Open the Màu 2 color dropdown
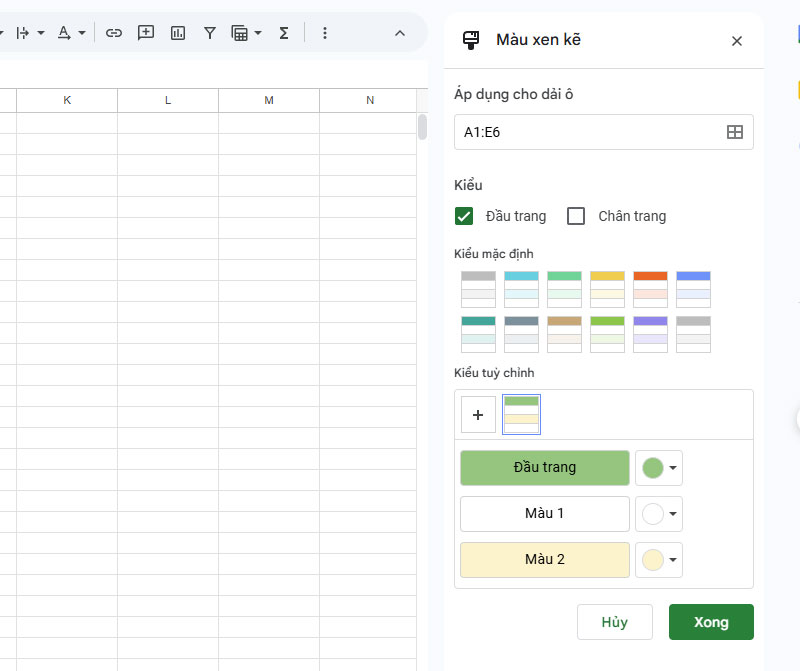This screenshot has width=800, height=671. [659, 560]
